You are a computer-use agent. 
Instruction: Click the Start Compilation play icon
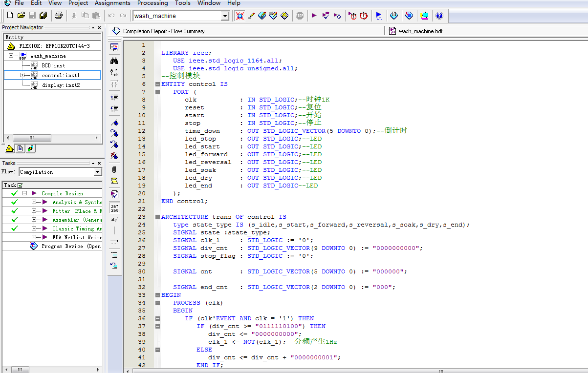314,16
